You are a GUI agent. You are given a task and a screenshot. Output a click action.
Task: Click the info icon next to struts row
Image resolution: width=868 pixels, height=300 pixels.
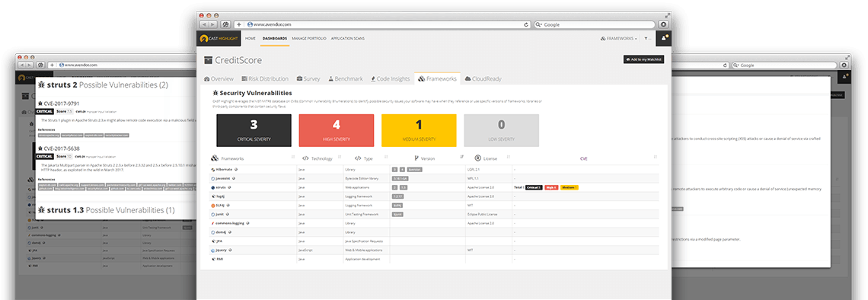229,187
